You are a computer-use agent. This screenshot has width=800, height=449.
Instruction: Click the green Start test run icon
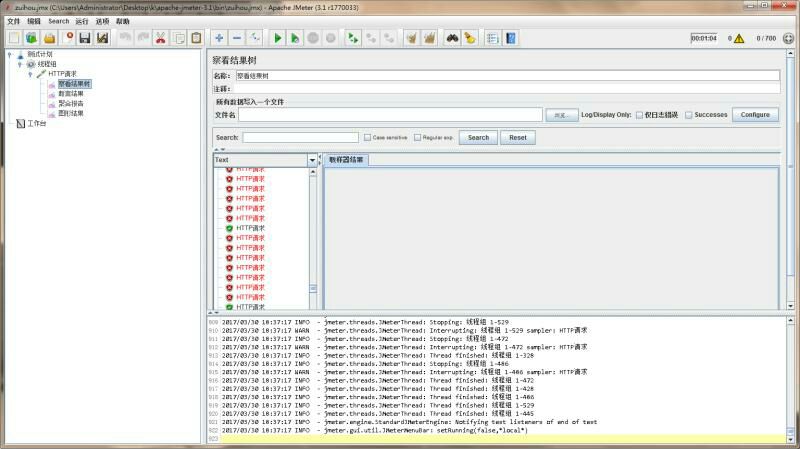coord(278,38)
